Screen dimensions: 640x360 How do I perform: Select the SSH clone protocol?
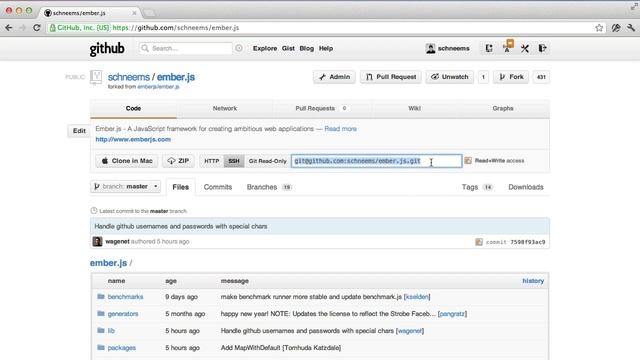234,161
